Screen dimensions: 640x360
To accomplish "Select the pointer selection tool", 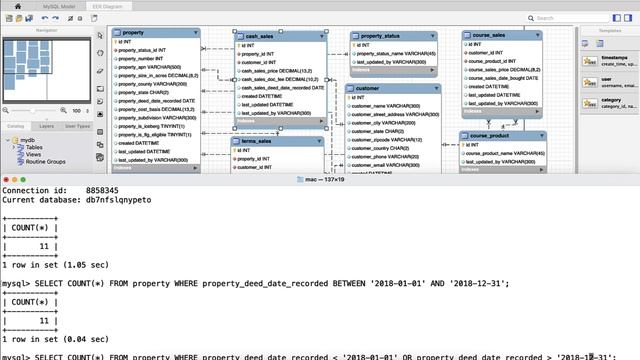I will coord(100,36).
